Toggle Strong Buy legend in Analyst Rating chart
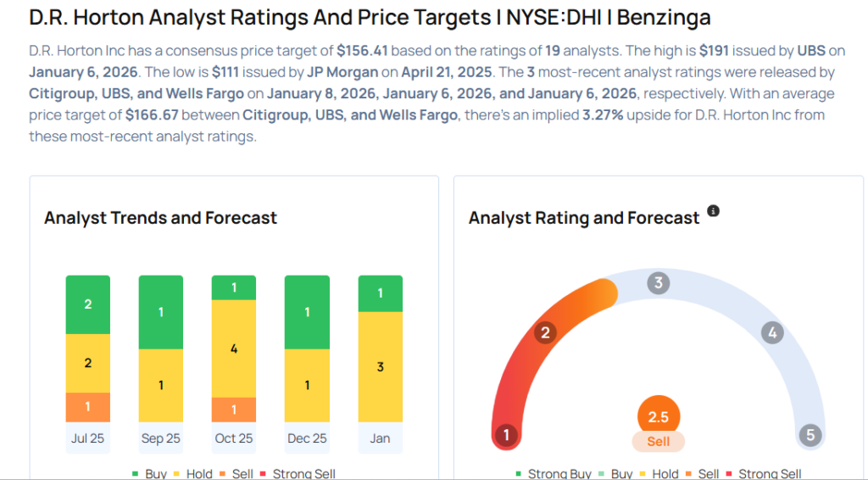This screenshot has width=868, height=480. pos(552,473)
